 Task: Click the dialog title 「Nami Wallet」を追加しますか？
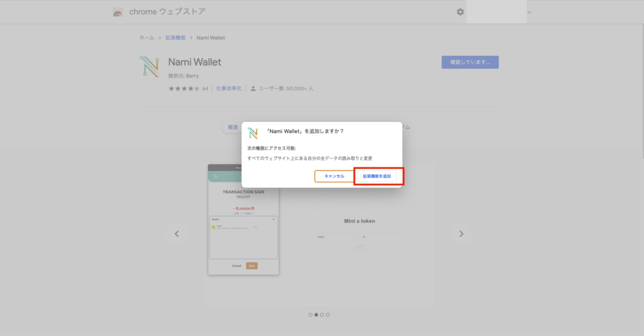(304, 132)
